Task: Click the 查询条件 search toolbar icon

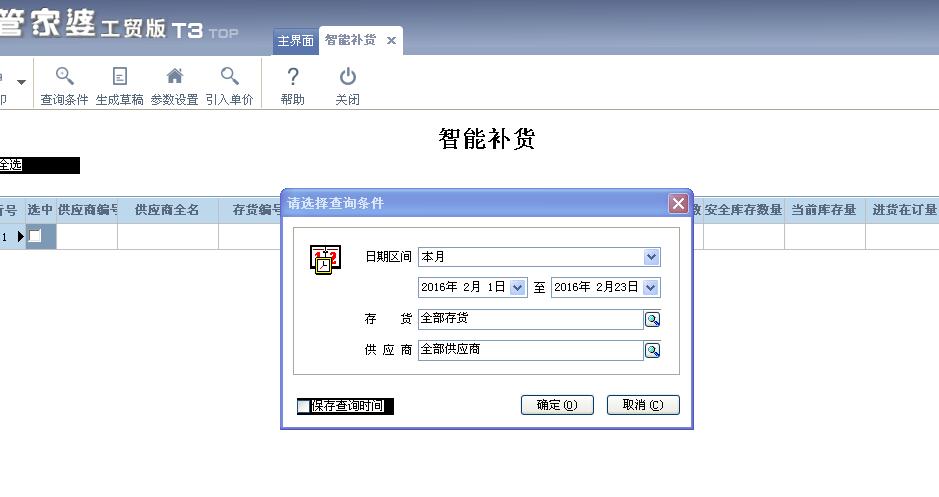Action: [x=64, y=77]
